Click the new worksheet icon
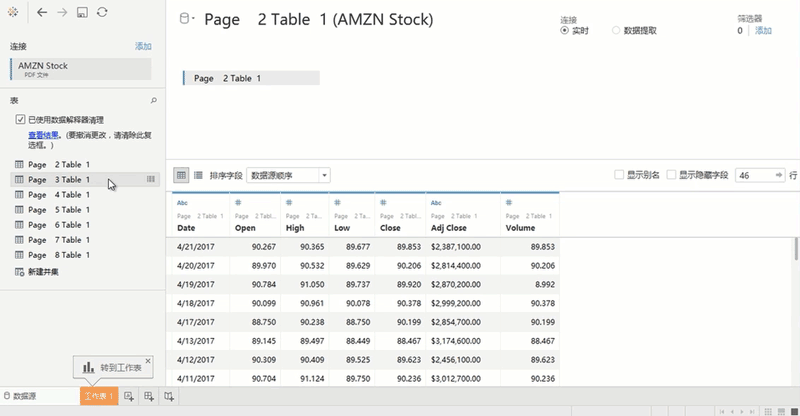The width and height of the screenshot is (800, 416). [x=129, y=397]
